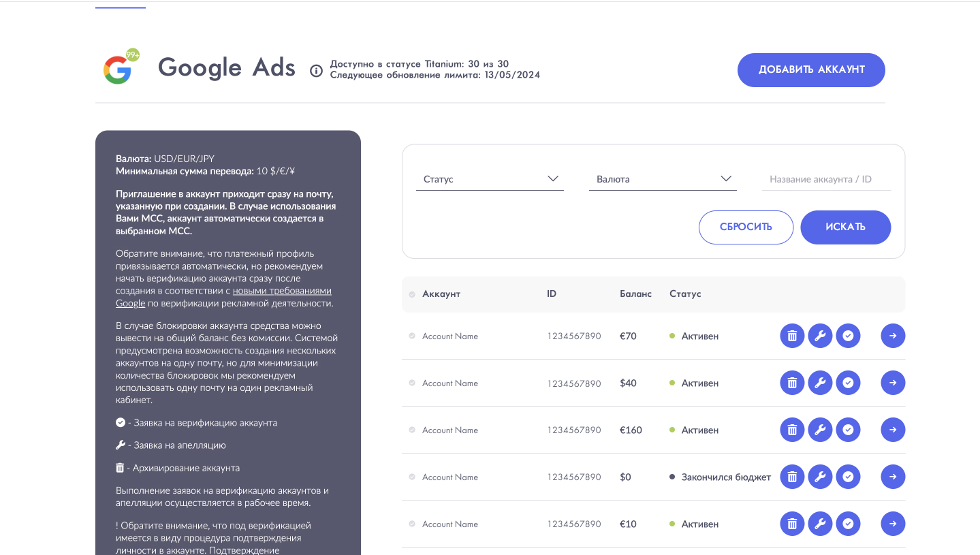Click the table's Статус column header
Image resolution: width=980 pixels, height=555 pixels.
point(685,294)
